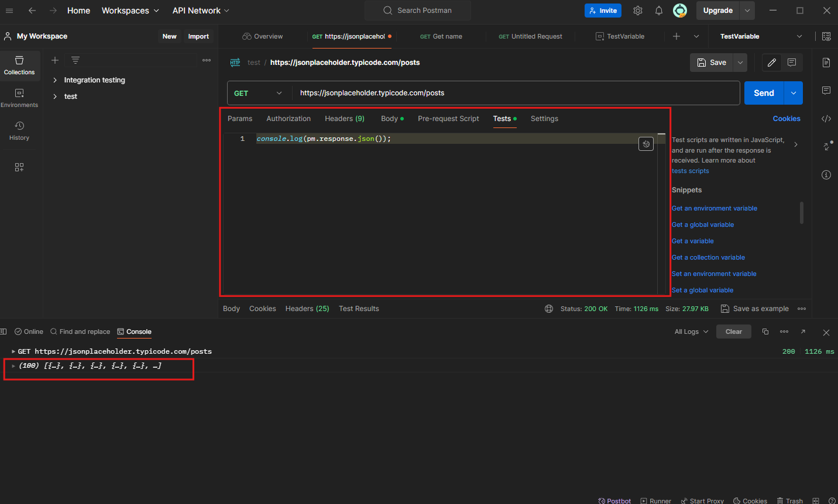
Task: Open the configure sidebar apps icon
Action: pyautogui.click(x=19, y=167)
